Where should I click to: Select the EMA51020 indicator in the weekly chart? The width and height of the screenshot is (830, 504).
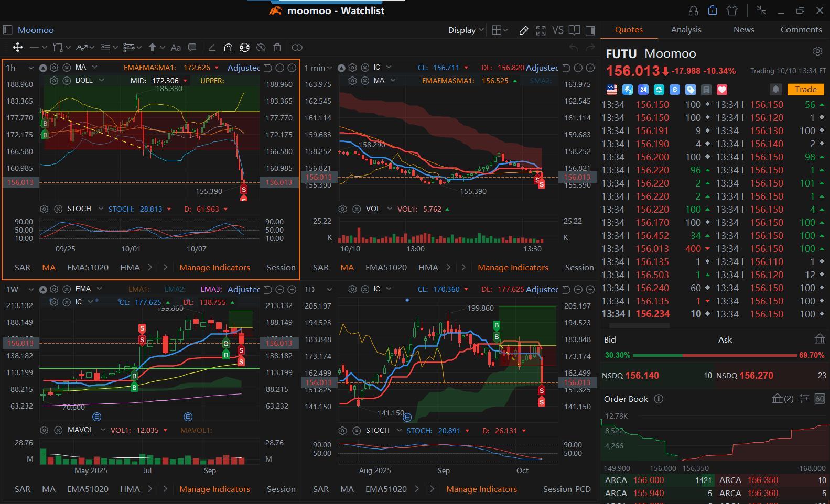click(88, 489)
